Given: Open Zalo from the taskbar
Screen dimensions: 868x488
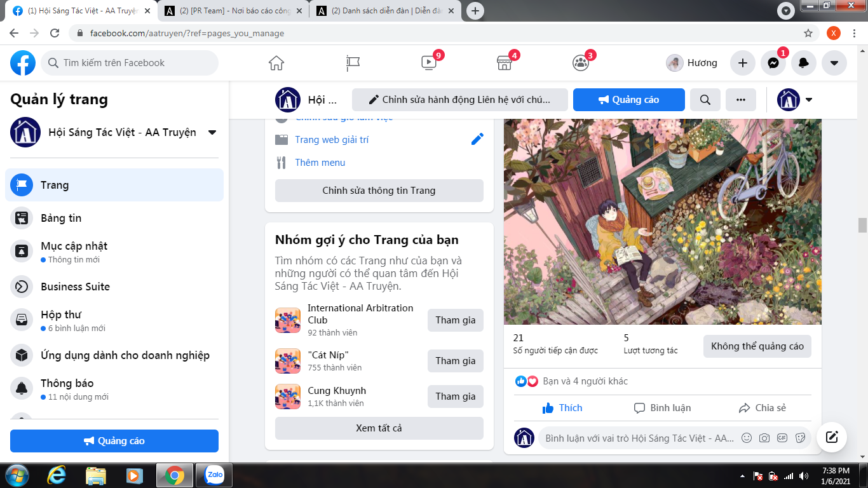Looking at the screenshot, I should pyautogui.click(x=214, y=475).
